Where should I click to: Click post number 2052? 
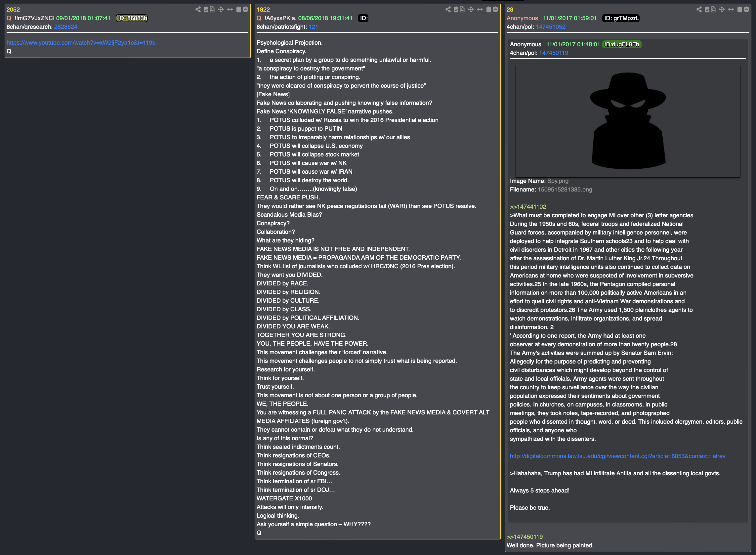coord(13,9)
